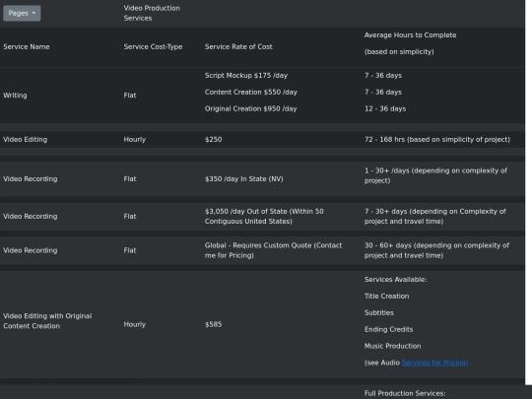This screenshot has height=399, width=532.
Task: Click 'Hourly' cost-type in $585 row
Action: click(x=134, y=324)
